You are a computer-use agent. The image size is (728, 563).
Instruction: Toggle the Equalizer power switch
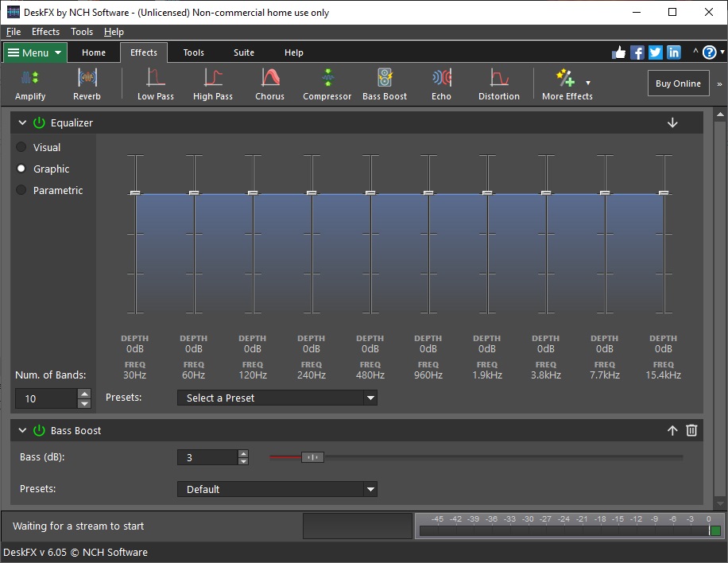coord(39,122)
